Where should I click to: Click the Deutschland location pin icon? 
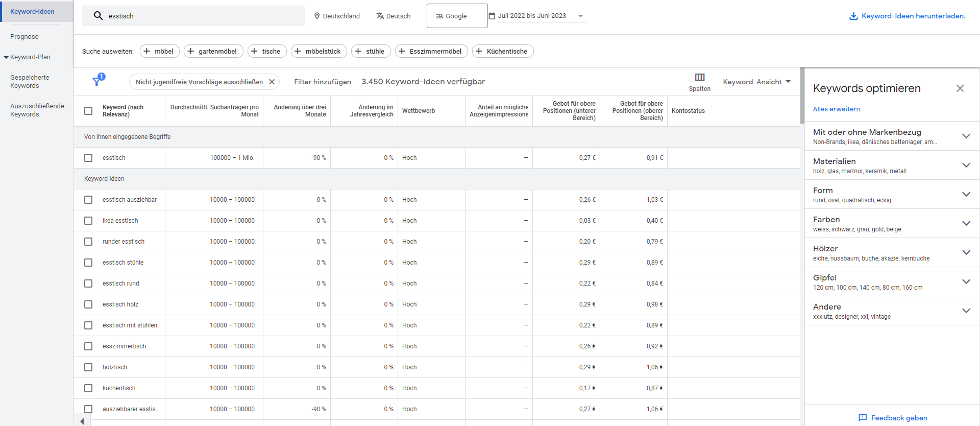(x=317, y=16)
